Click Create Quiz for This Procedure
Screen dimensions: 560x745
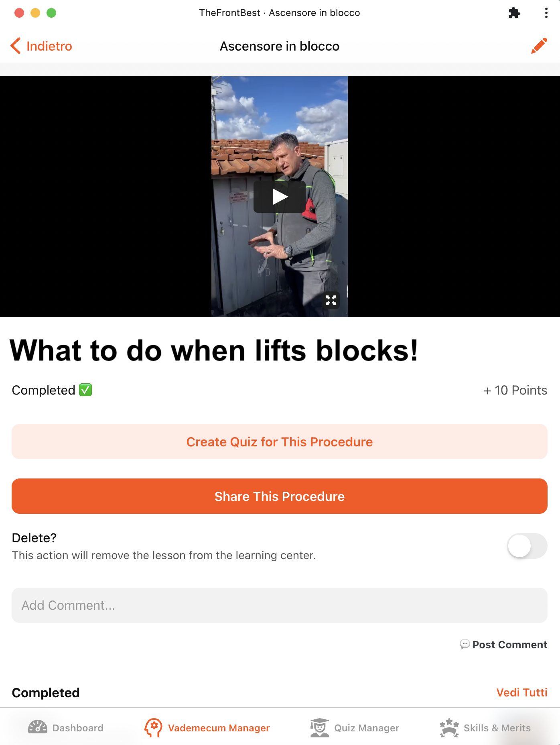[280, 442]
